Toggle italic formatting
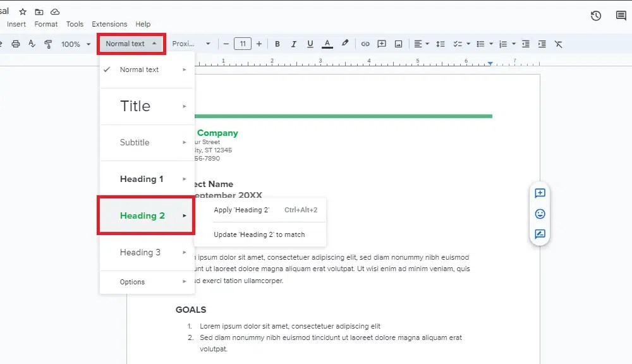The image size is (632, 364). pyautogui.click(x=294, y=44)
